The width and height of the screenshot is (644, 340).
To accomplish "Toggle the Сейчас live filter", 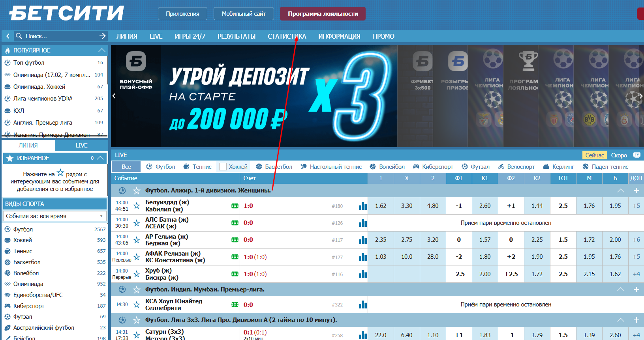I will pyautogui.click(x=594, y=155).
